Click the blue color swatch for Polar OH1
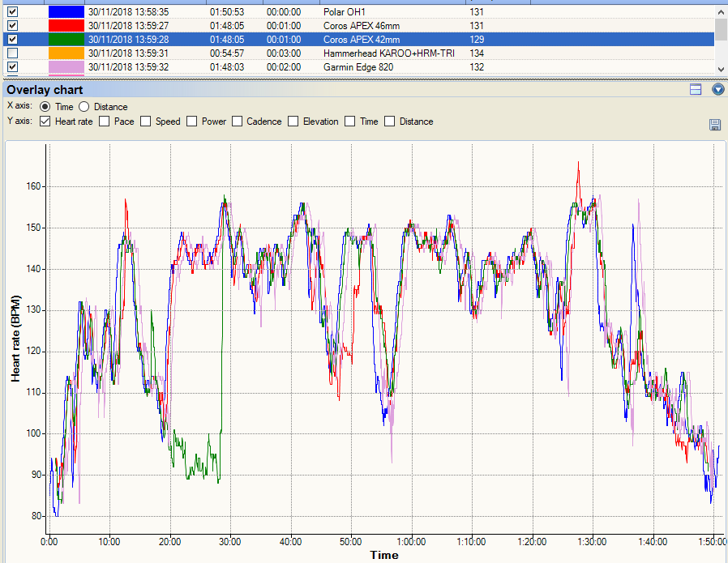728x563 pixels. [66, 11]
